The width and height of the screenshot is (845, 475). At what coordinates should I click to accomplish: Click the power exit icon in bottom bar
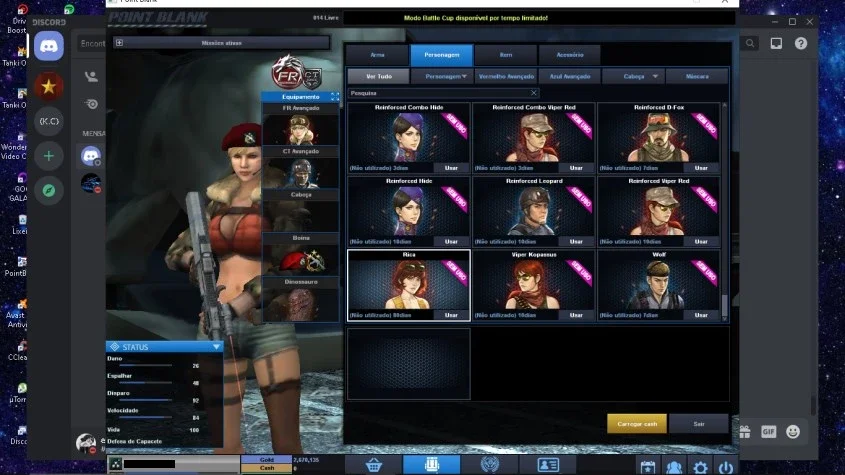[x=725, y=467]
